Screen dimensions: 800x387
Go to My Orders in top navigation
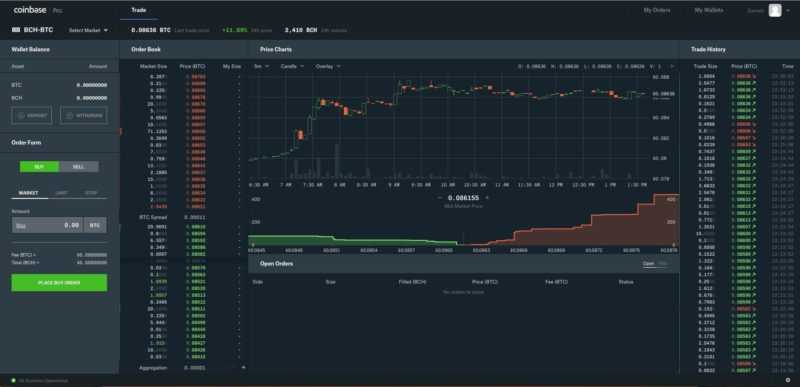(657, 10)
